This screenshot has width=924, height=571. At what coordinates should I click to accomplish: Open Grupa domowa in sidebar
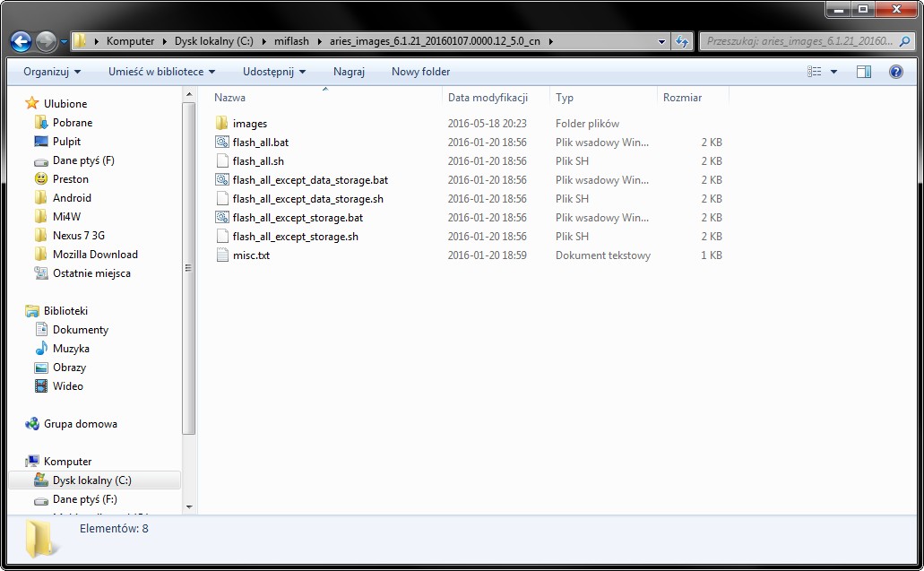[x=80, y=424]
